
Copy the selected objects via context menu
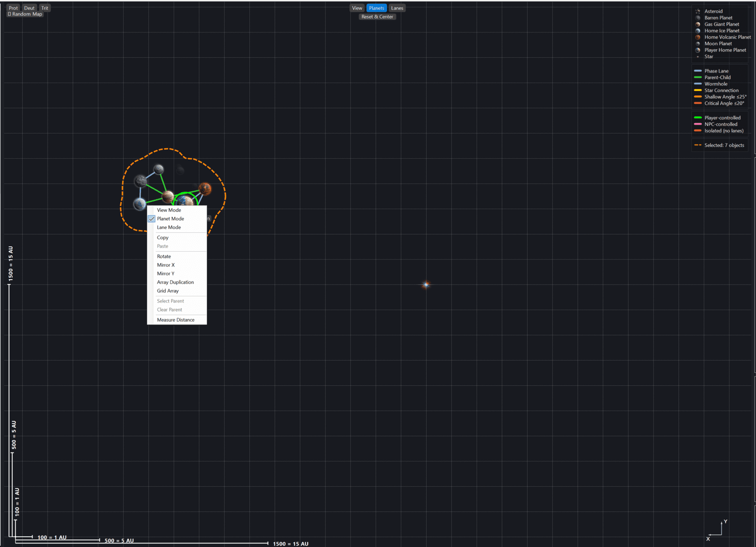click(x=177, y=238)
